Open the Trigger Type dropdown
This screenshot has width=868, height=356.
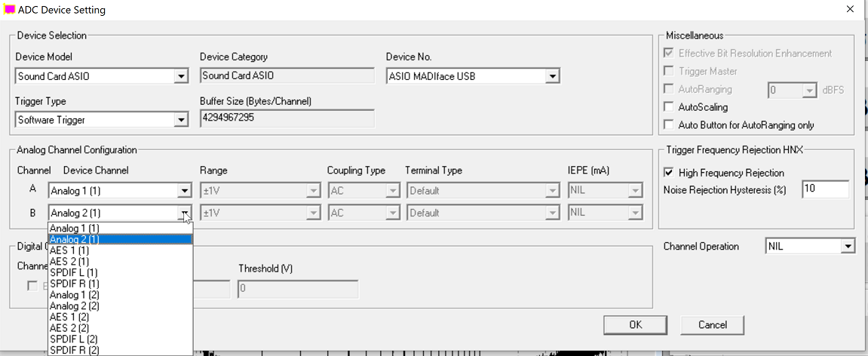click(x=180, y=120)
